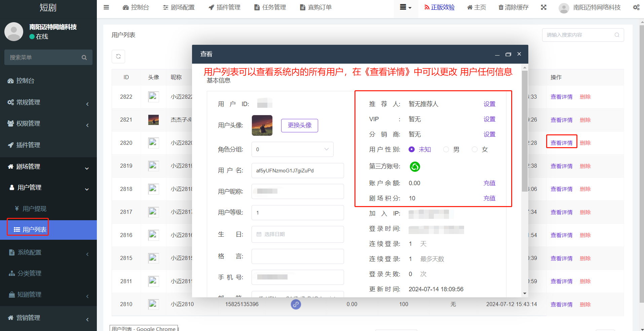Click the 用户等级 input field
The image size is (644, 331).
[298, 212]
